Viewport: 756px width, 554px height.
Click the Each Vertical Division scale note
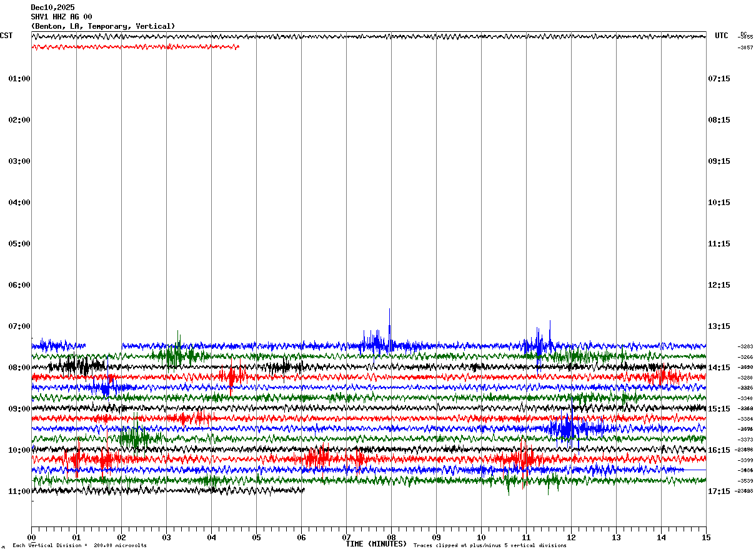click(79, 545)
